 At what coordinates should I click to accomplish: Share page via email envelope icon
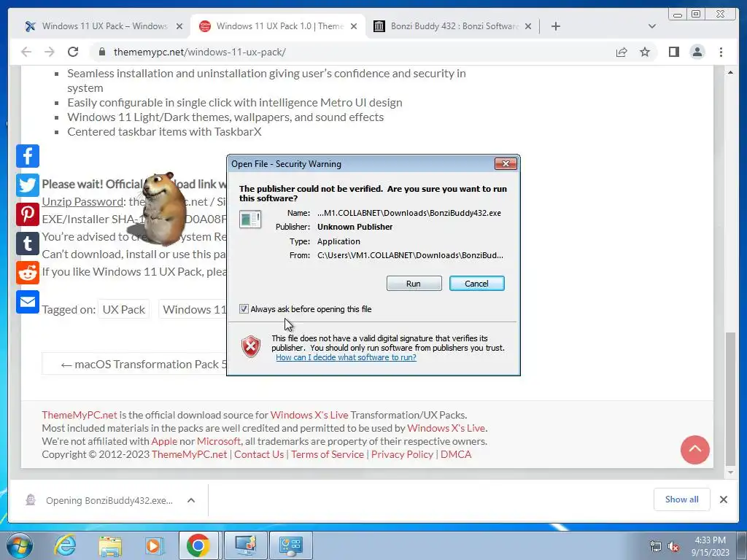point(28,302)
